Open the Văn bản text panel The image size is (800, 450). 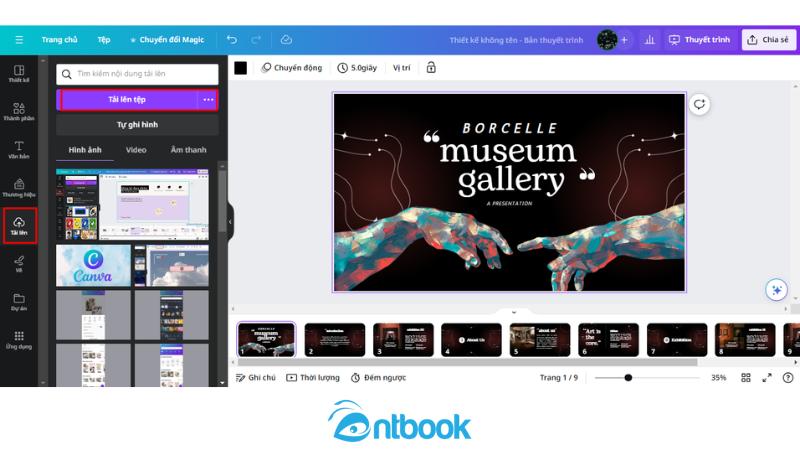coord(19,150)
